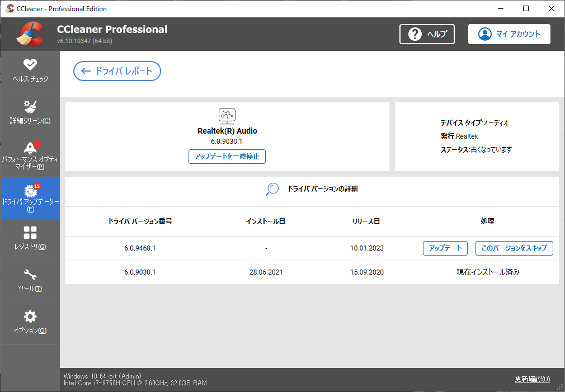
Task: Click 現在インストール済み status text
Action: [x=488, y=272]
